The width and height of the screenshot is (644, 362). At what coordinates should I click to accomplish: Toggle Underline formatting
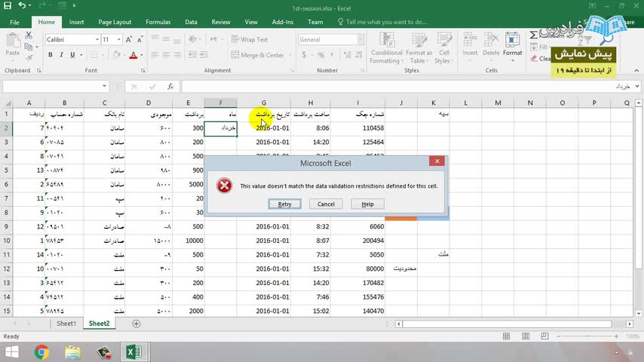[72, 54]
